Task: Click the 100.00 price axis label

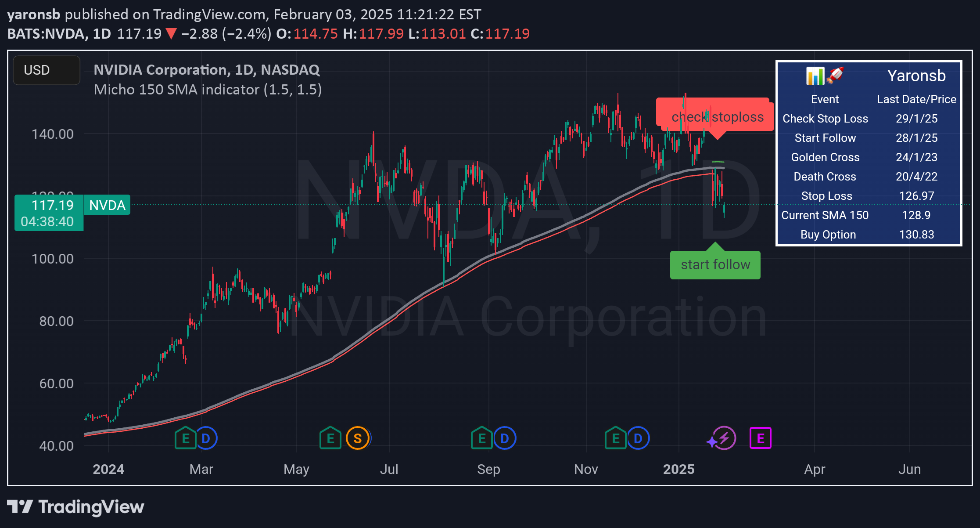Action: pyautogui.click(x=52, y=259)
